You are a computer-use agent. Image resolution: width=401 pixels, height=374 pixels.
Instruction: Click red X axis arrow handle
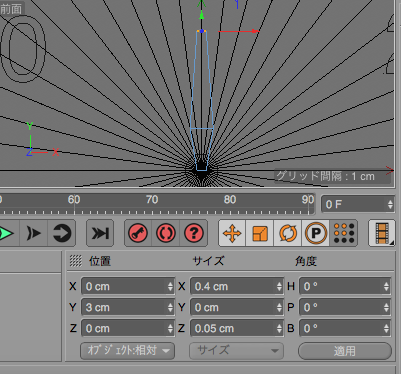coord(255,31)
